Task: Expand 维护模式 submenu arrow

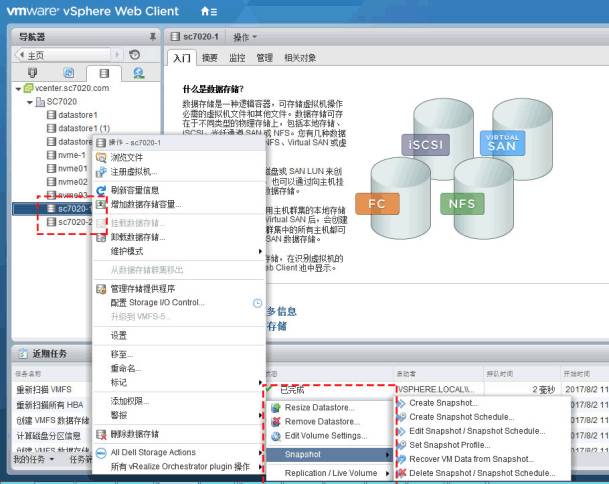Action: click(x=260, y=251)
